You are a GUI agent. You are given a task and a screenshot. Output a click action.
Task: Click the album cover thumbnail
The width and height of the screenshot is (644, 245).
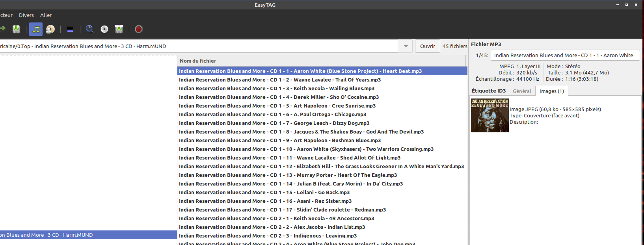(490, 115)
